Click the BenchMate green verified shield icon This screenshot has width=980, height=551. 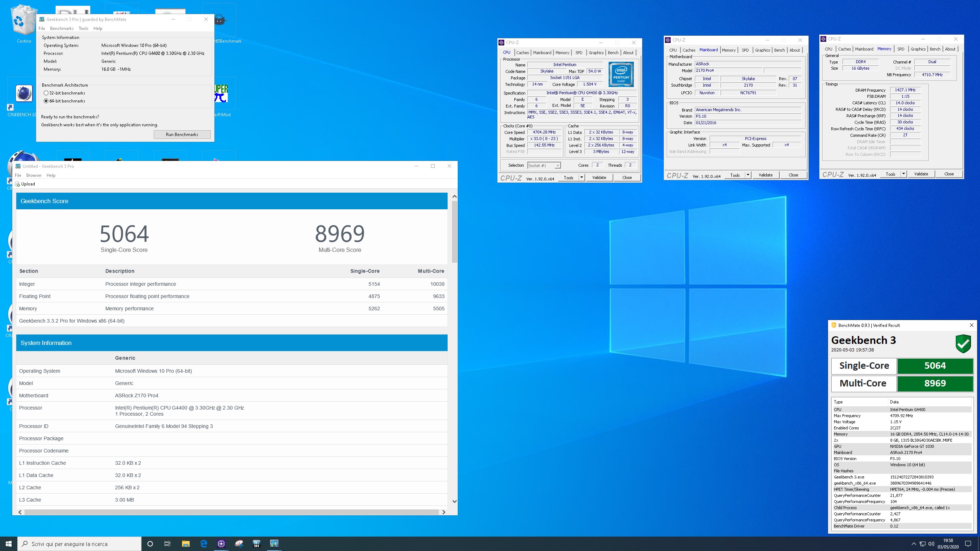tap(963, 344)
